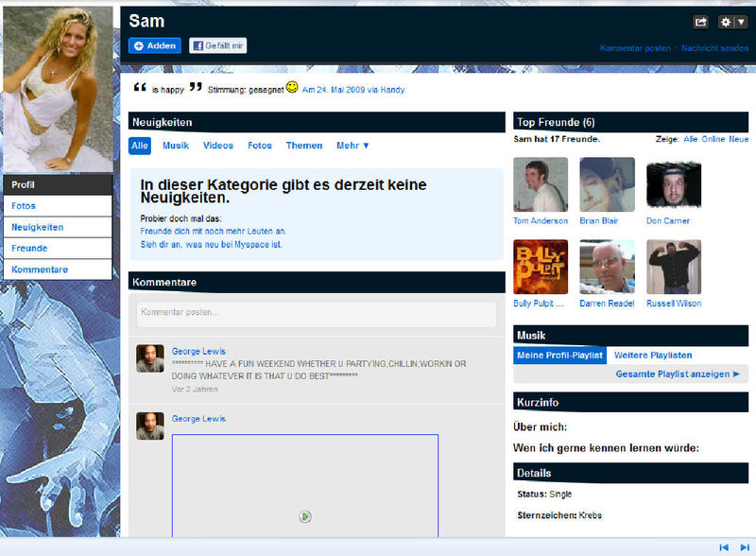Click 'Sieh dir an, was neu bei Myspace ist'
Viewport: 756px width, 556px height.
211,245
